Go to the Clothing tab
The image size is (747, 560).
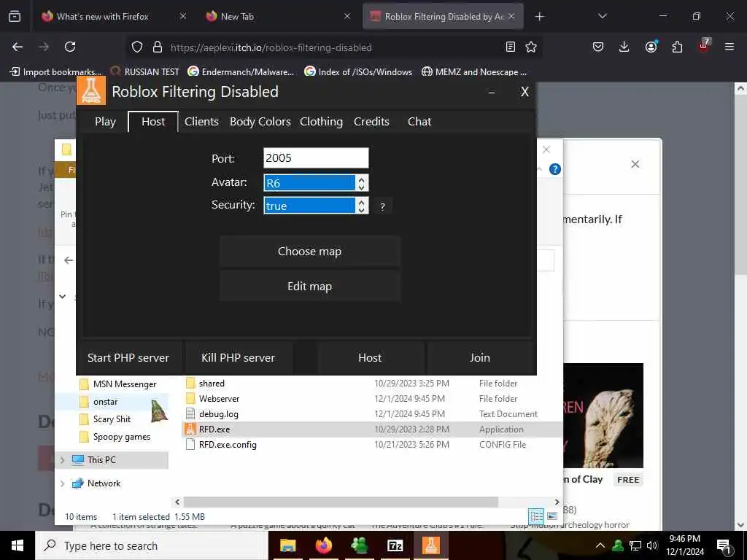[321, 122]
